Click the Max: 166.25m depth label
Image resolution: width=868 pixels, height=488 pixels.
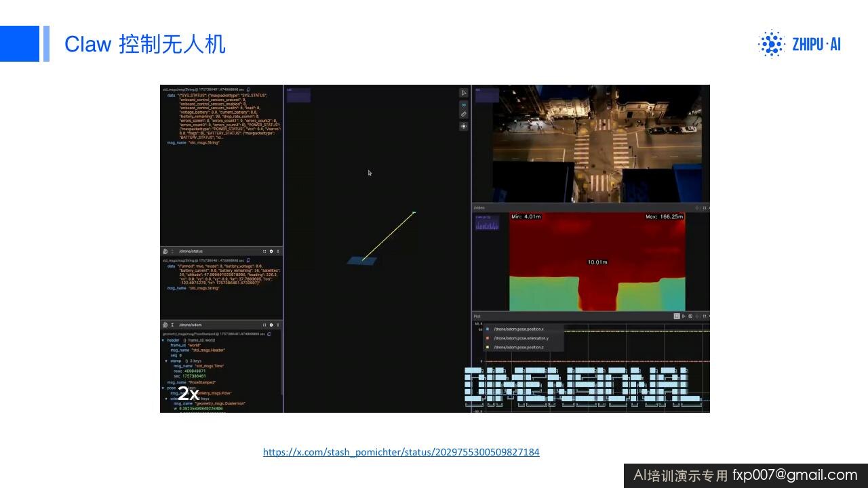pyautogui.click(x=665, y=217)
